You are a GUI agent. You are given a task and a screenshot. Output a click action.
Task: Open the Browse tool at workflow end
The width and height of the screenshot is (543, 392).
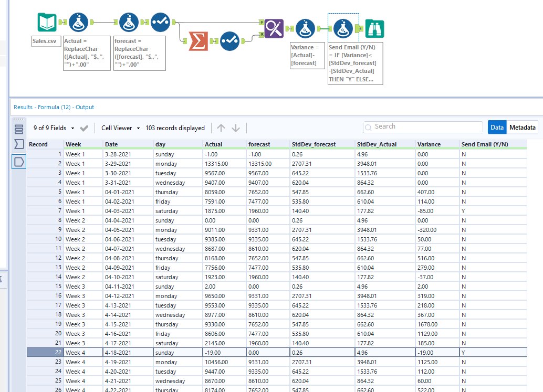click(x=374, y=29)
